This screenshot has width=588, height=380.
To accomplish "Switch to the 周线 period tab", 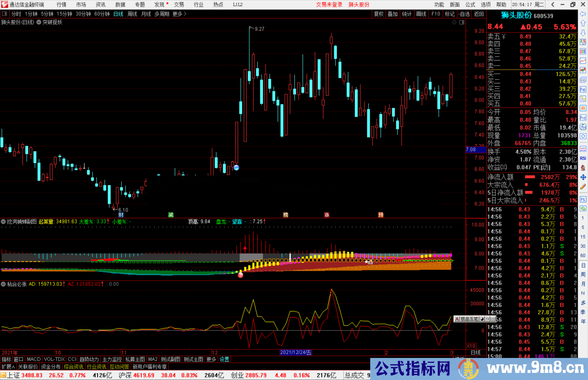I will click(x=132, y=14).
